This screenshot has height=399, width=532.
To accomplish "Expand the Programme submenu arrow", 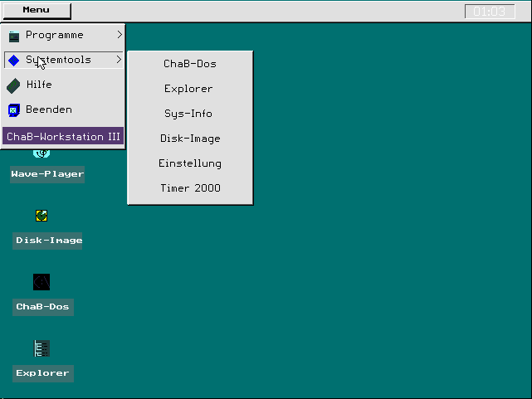I will (x=119, y=35).
